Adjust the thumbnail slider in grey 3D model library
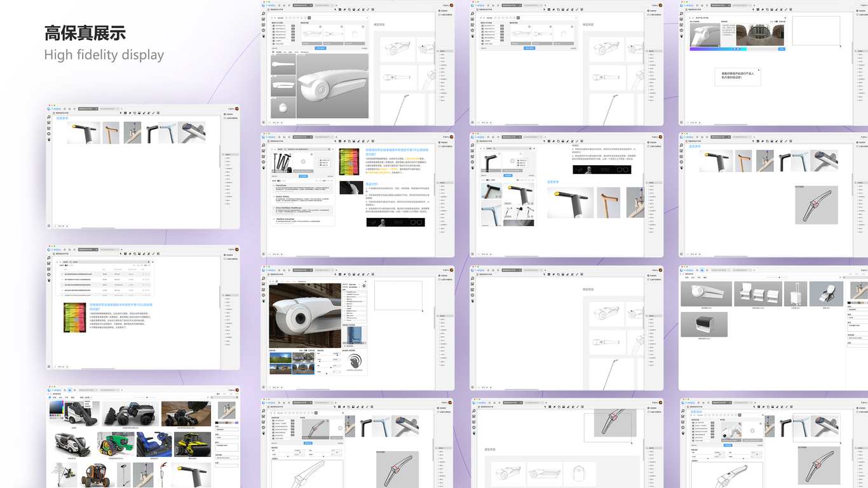 pos(780,277)
